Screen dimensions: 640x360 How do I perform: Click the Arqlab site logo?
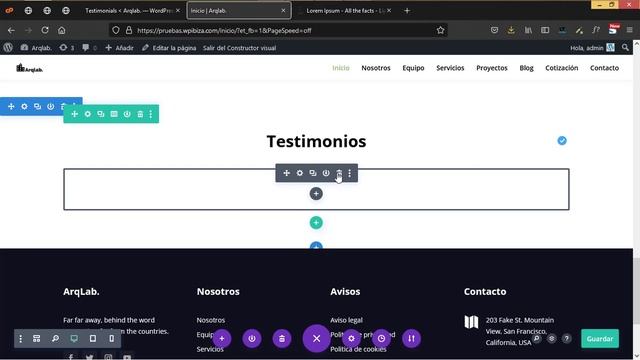pos(29,68)
